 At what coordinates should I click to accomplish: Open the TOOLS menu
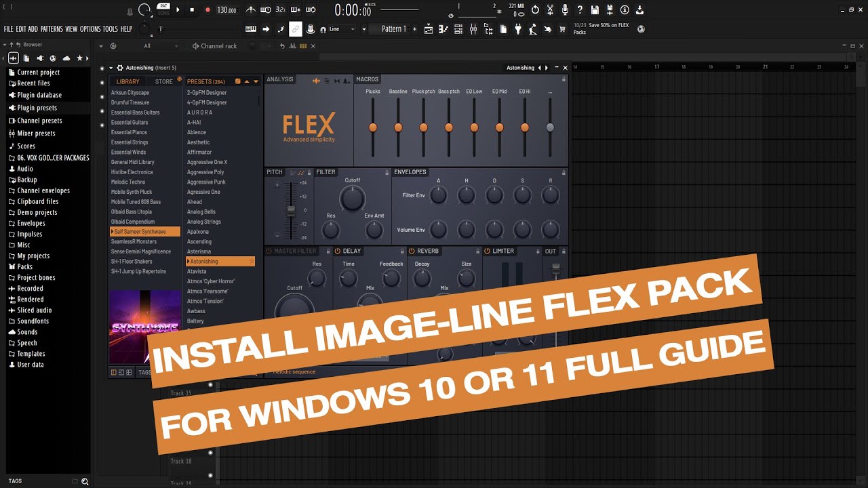coord(111,29)
